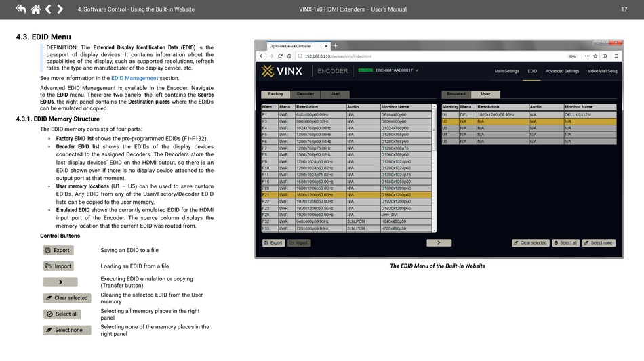Viewport: 644px width, 361px height.
Task: Click Import button in the embedded screenshot
Action: click(x=299, y=243)
